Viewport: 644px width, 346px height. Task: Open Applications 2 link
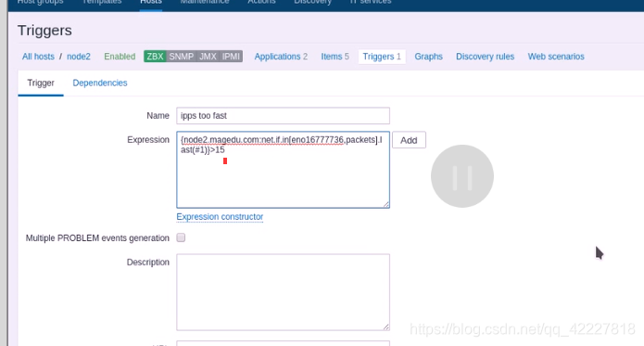281,57
